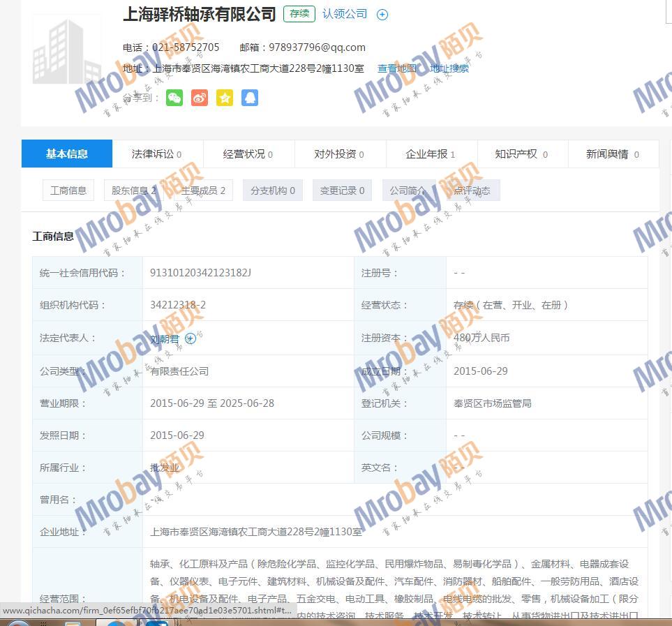Share to Weibo using red icon
The height and width of the screenshot is (626, 672).
200,98
